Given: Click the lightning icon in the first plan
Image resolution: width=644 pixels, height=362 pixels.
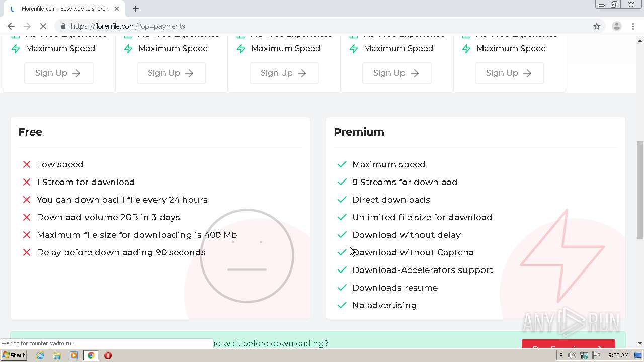Looking at the screenshot, I should click(x=16, y=49).
